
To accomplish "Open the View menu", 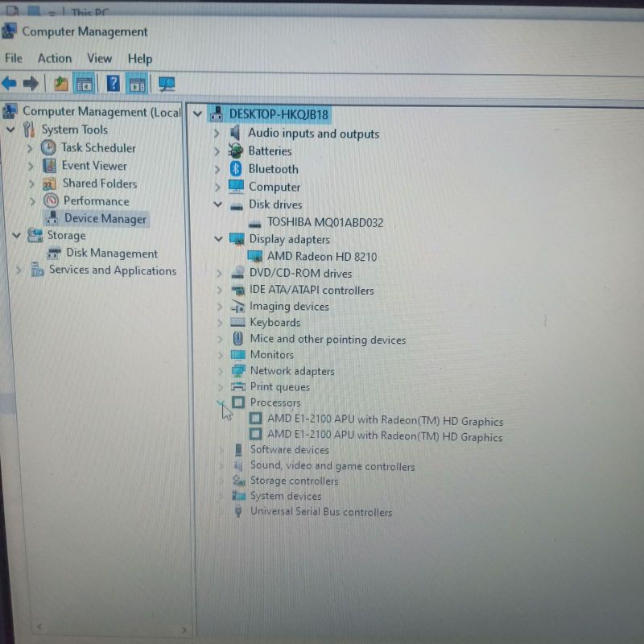I will (x=99, y=59).
